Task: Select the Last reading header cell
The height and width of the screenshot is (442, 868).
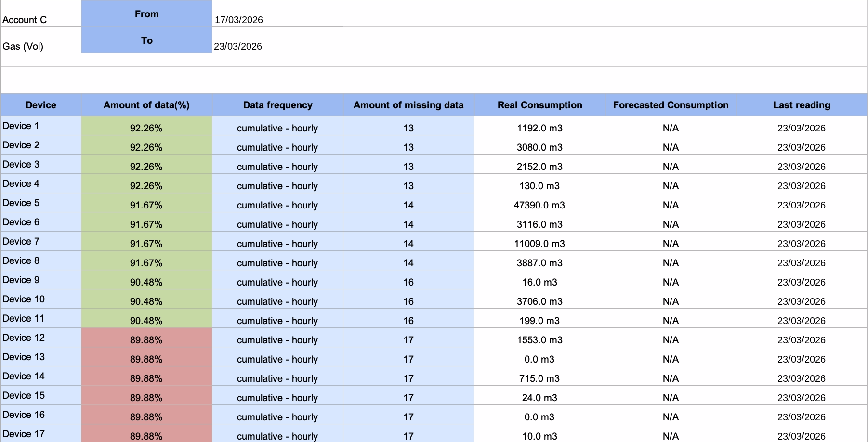Action: [802, 105]
